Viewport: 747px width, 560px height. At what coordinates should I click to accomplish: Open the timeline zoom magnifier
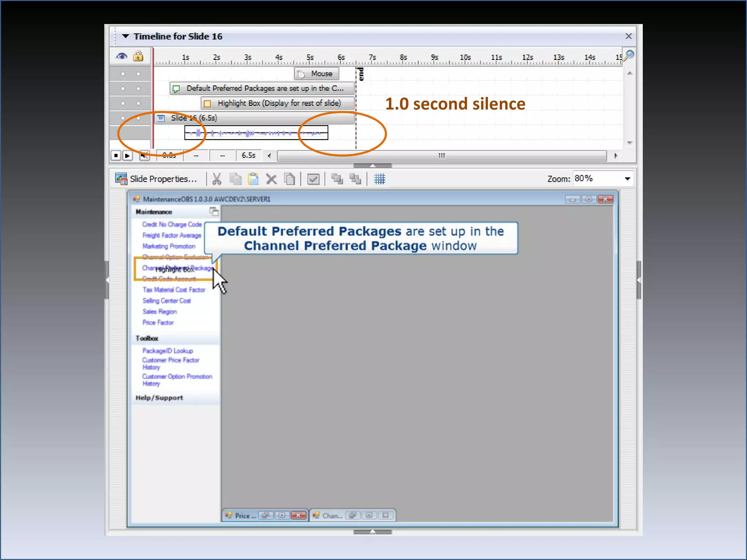(629, 56)
